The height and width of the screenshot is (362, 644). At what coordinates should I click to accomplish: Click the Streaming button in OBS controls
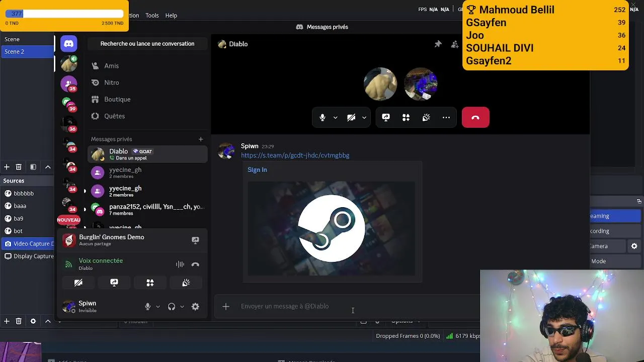tap(615, 216)
